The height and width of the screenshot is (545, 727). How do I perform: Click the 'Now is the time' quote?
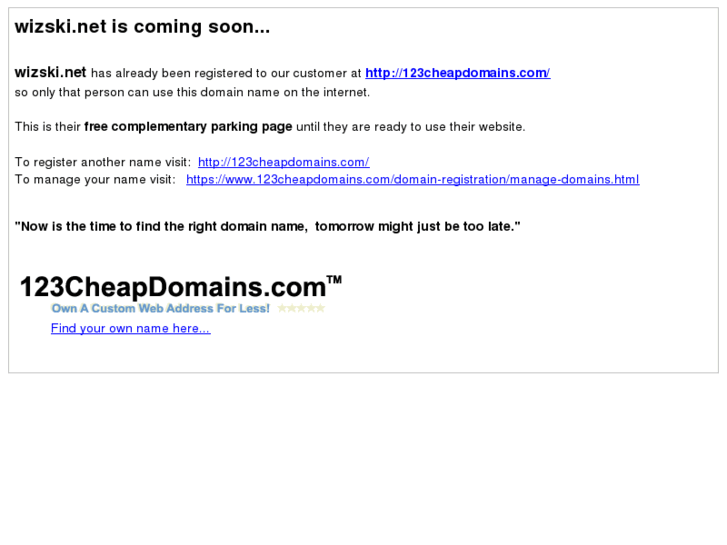[x=268, y=226]
